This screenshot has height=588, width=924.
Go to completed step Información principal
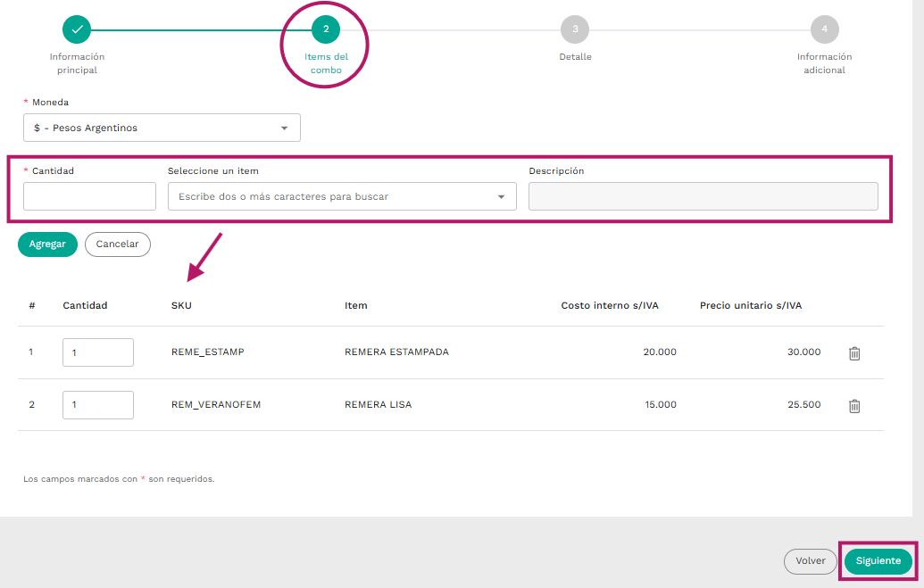pyautogui.click(x=77, y=29)
